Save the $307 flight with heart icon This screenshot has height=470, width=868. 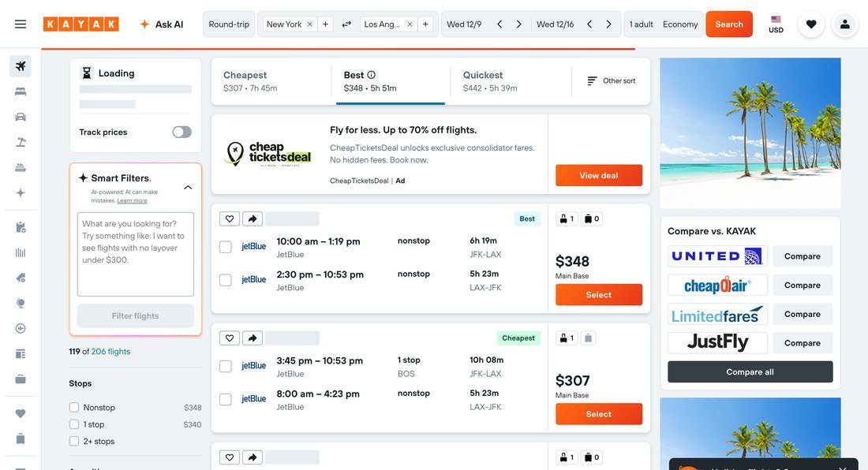coord(230,338)
